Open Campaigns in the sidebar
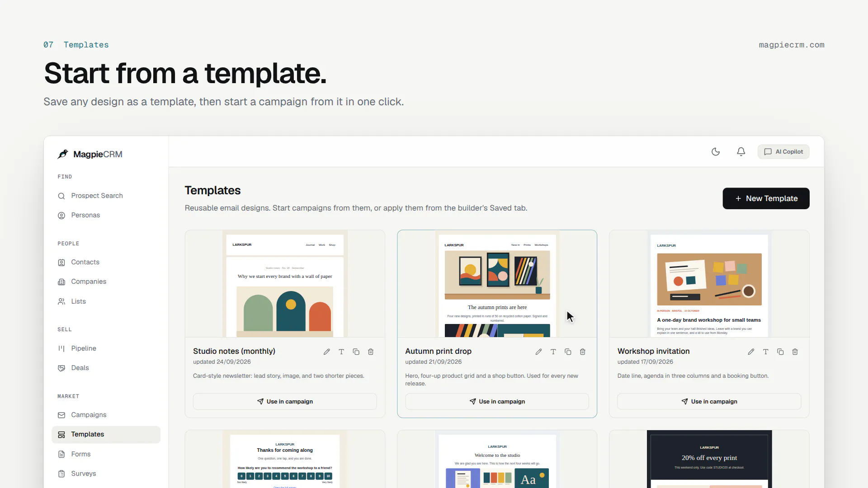 point(106,415)
